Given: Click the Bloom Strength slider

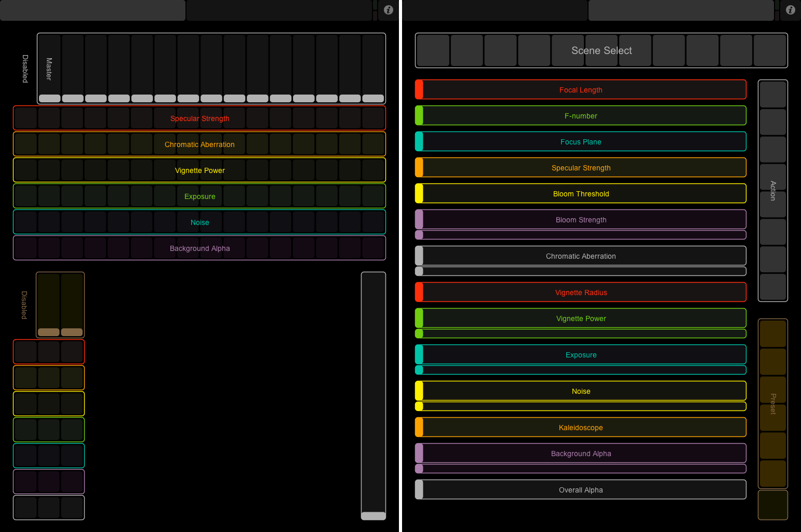Looking at the screenshot, I should point(581,220).
